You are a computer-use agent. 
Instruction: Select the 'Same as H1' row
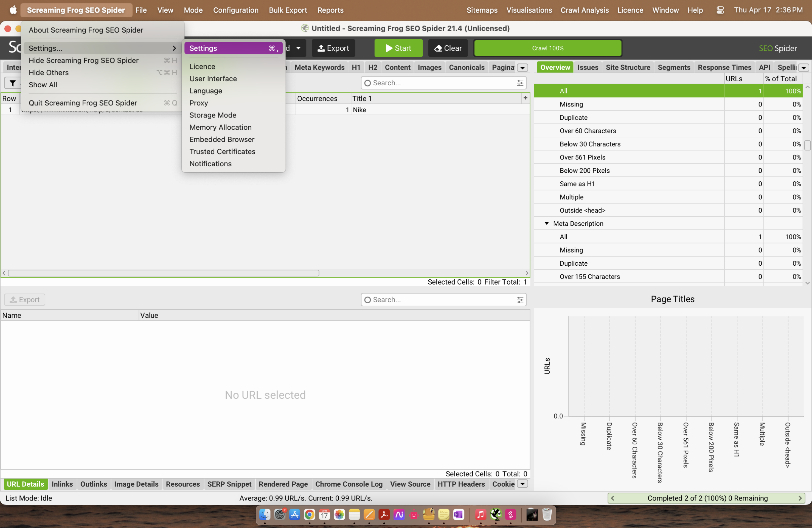pos(668,184)
